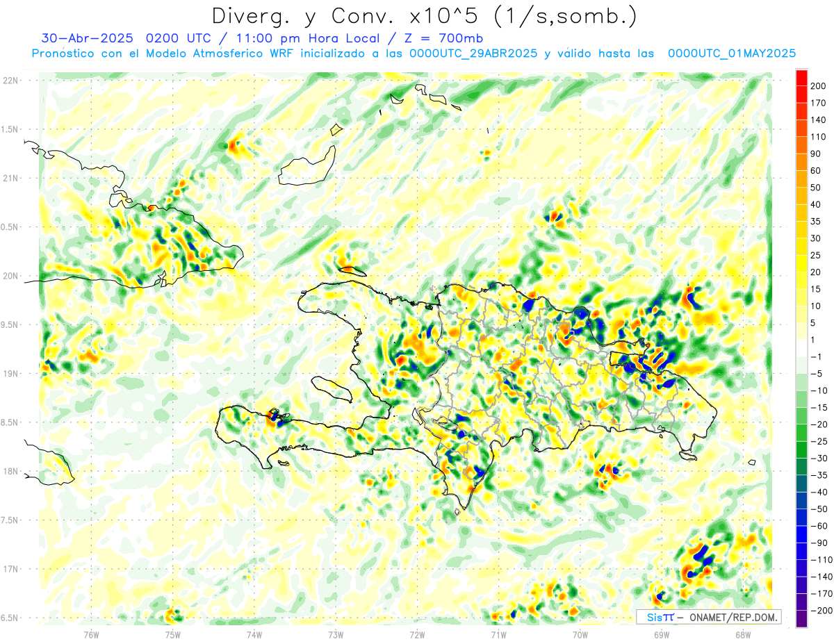Click the '1.5N' latitude label
Screen dimensions: 834x644
coord(10,129)
